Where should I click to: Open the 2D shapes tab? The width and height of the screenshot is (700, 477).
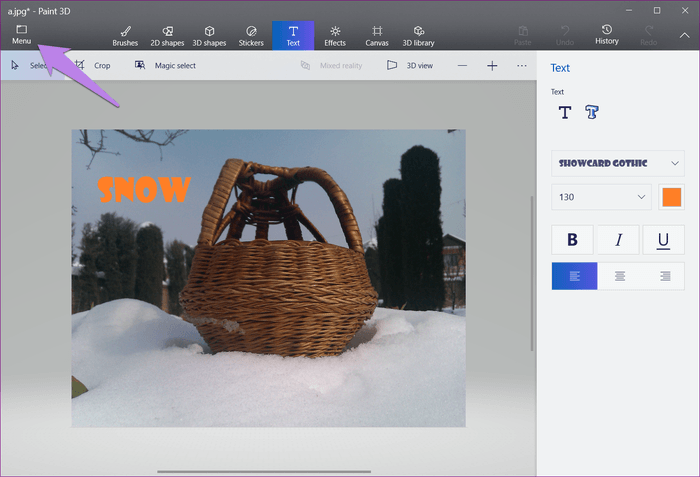(167, 36)
